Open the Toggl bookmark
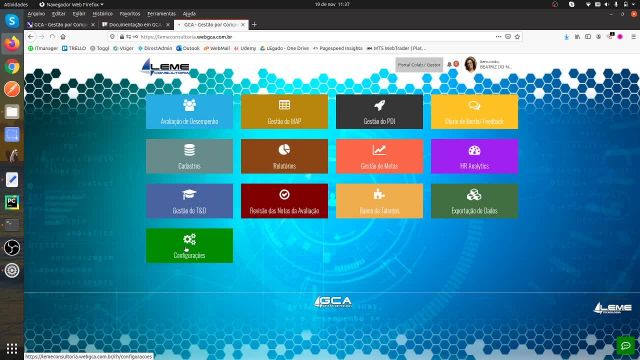 click(100, 48)
